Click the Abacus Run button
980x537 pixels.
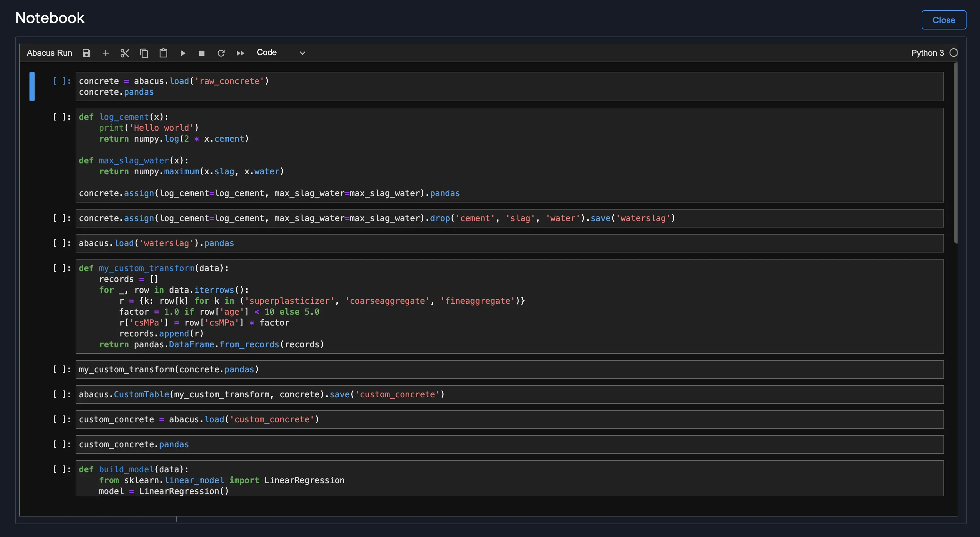[x=49, y=53]
